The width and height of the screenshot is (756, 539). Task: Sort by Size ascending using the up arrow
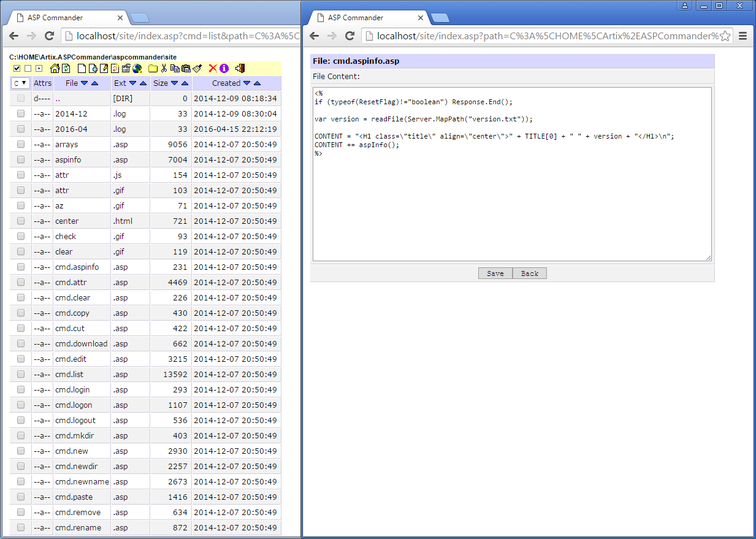click(x=185, y=83)
